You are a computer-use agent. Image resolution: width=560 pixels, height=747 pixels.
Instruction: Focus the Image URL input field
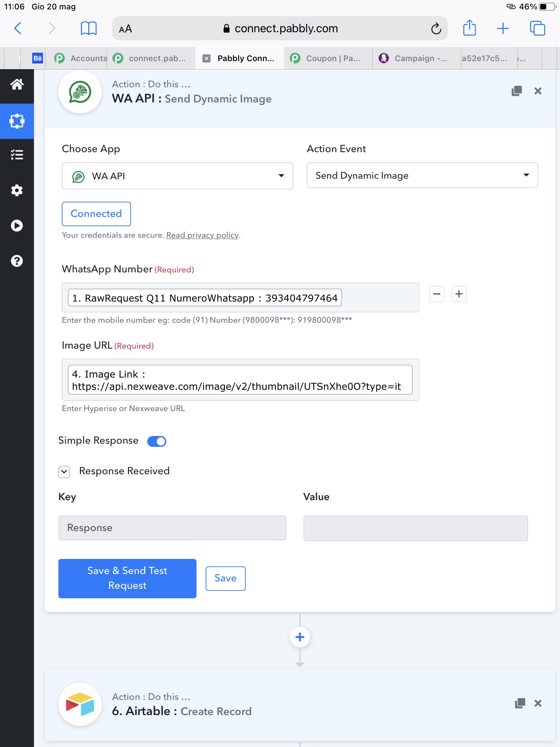coord(240,380)
